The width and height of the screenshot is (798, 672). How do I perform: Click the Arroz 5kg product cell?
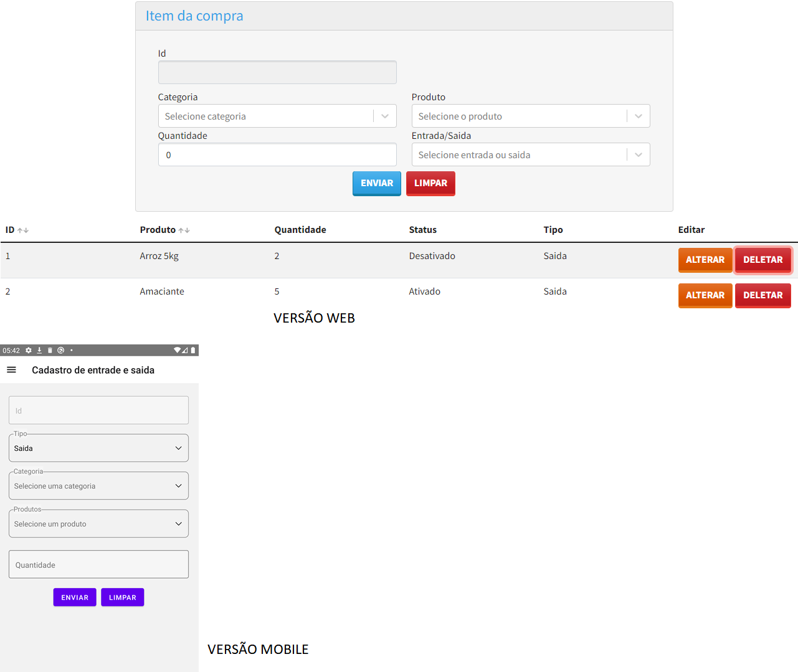159,256
